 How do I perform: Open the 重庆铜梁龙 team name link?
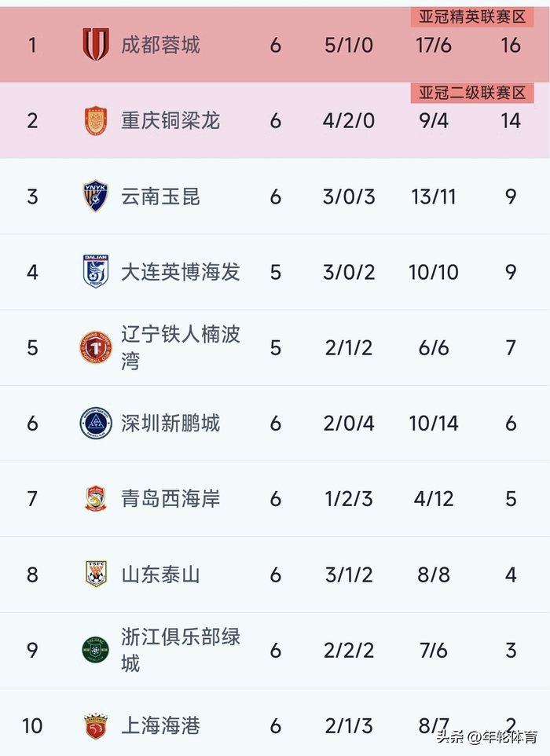click(x=170, y=121)
